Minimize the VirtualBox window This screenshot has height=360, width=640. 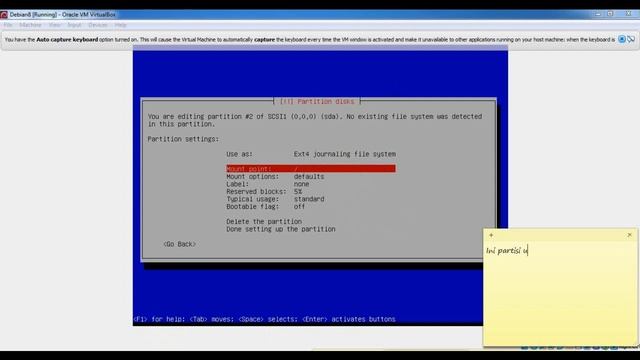click(598, 14)
